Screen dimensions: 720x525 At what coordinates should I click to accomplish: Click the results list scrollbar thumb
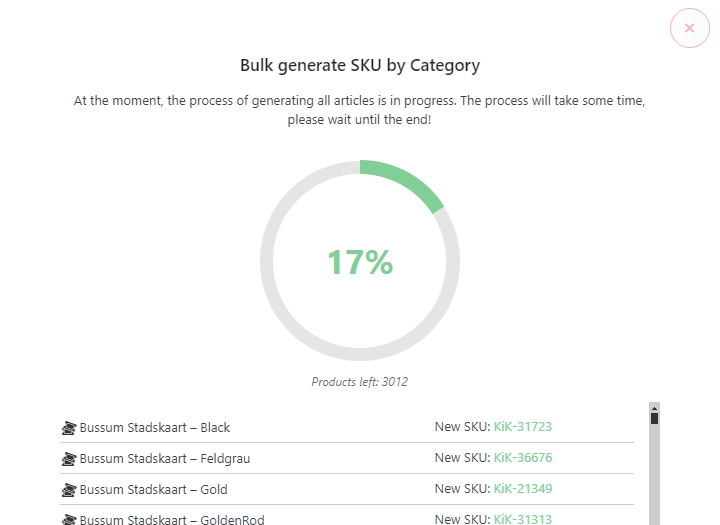click(x=654, y=418)
